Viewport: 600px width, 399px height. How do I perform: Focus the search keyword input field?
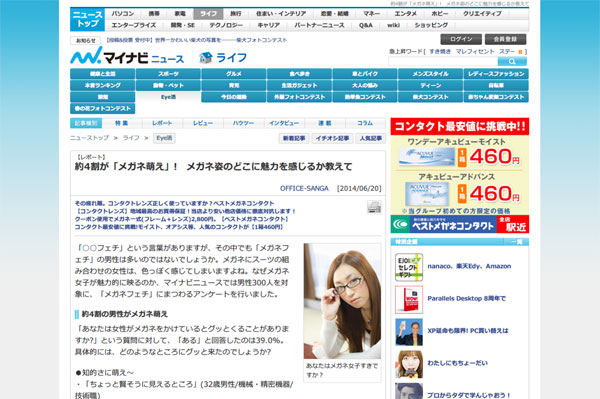pos(443,61)
